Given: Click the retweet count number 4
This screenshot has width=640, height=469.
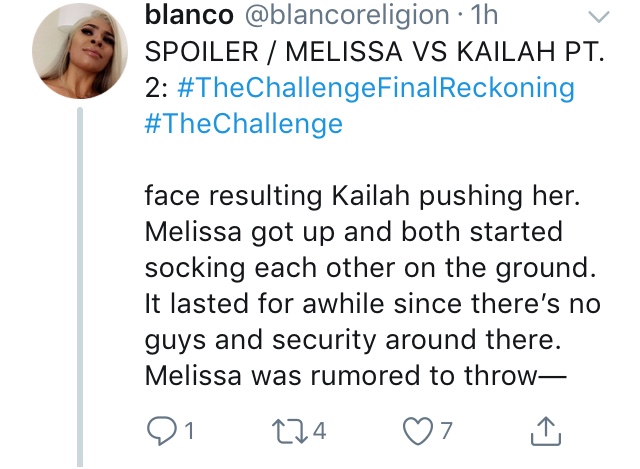Looking at the screenshot, I should pos(320,431).
